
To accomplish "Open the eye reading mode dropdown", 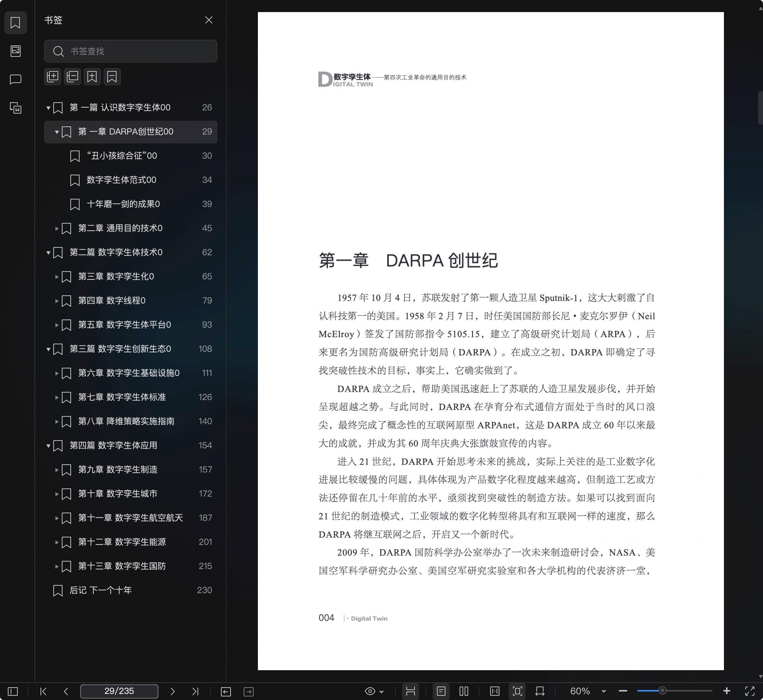I will (374, 691).
